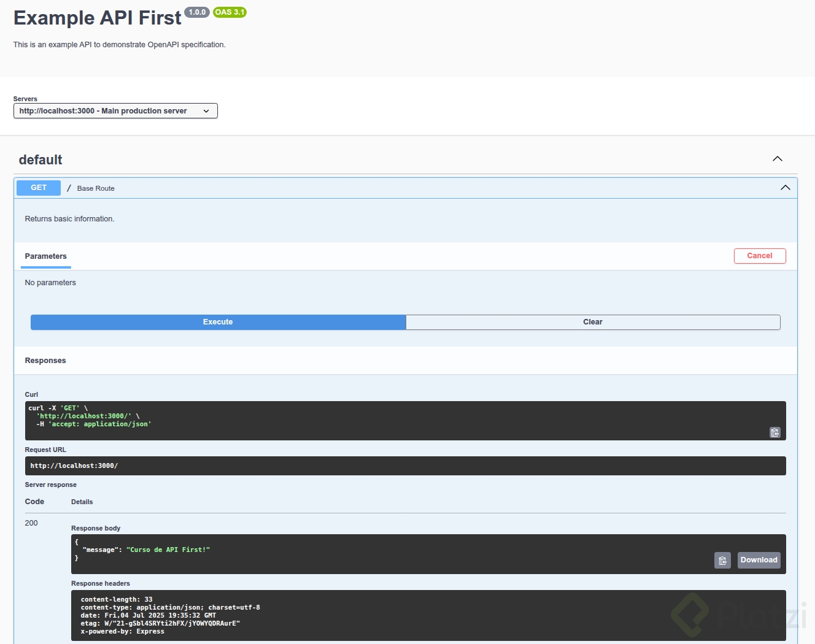The height and width of the screenshot is (644, 815).
Task: Click the "Returns basic information." description
Action: (x=69, y=219)
